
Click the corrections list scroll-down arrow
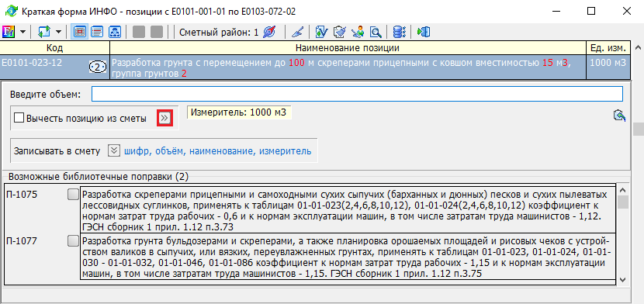(622, 280)
